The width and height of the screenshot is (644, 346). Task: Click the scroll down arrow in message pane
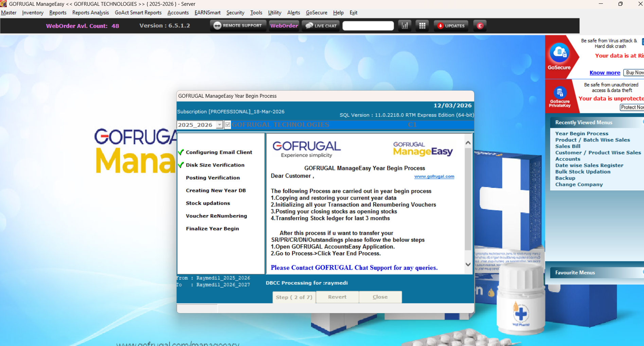pos(468,264)
